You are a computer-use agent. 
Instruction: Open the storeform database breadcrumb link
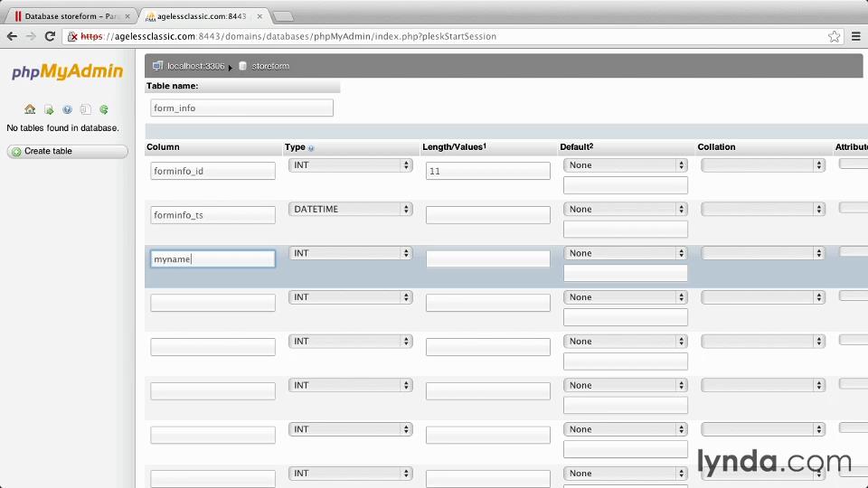(x=269, y=66)
